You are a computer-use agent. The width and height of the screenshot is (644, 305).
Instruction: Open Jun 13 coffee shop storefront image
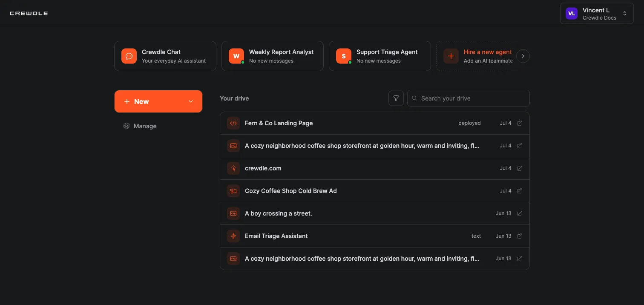375,259
